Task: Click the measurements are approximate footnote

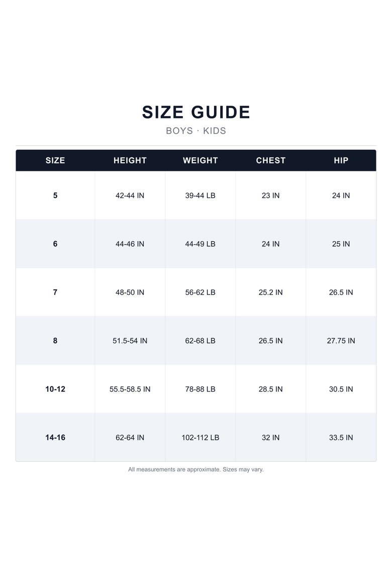Action: click(x=196, y=469)
